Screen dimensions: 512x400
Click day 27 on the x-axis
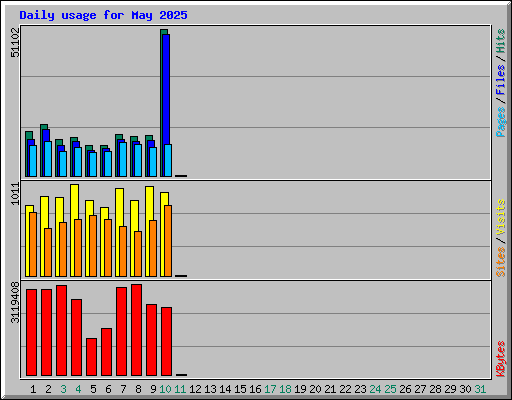coord(420,389)
